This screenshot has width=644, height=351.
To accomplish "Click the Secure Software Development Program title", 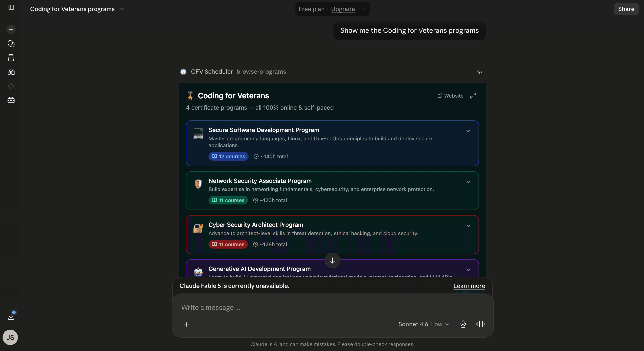I will [x=264, y=130].
